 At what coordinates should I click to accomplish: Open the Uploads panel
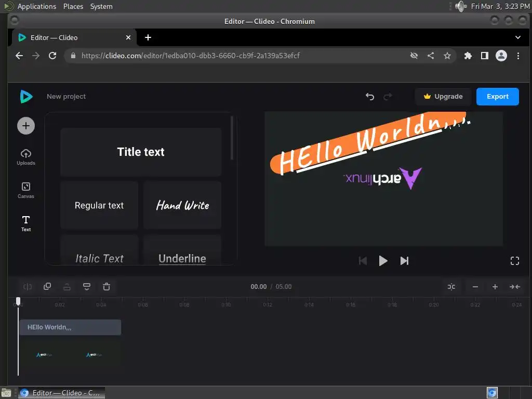click(x=26, y=157)
